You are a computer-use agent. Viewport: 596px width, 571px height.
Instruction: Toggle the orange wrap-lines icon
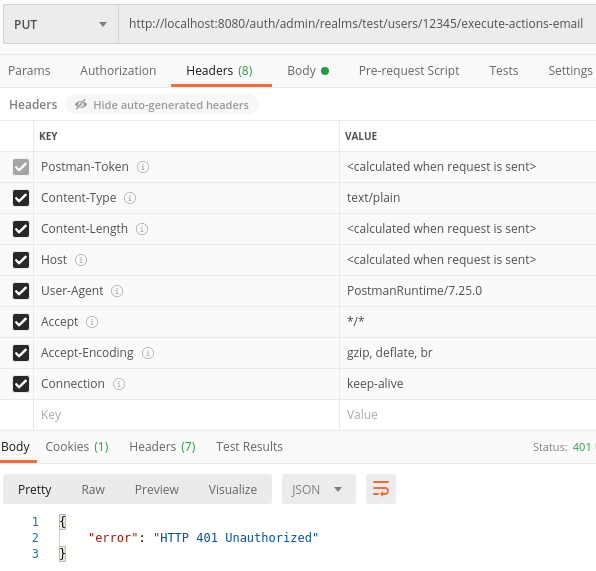381,489
